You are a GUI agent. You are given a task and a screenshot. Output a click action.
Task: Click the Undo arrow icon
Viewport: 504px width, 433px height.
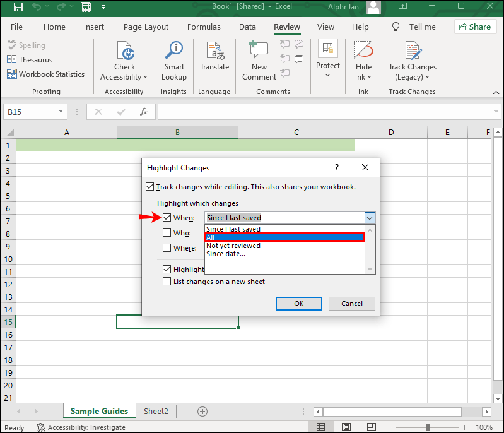(37, 7)
